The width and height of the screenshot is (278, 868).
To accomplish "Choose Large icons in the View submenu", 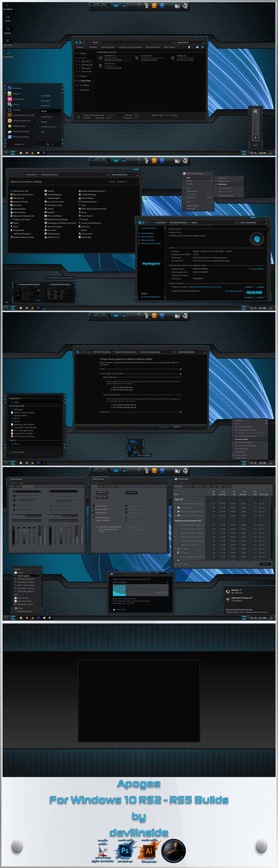I will click(223, 178).
